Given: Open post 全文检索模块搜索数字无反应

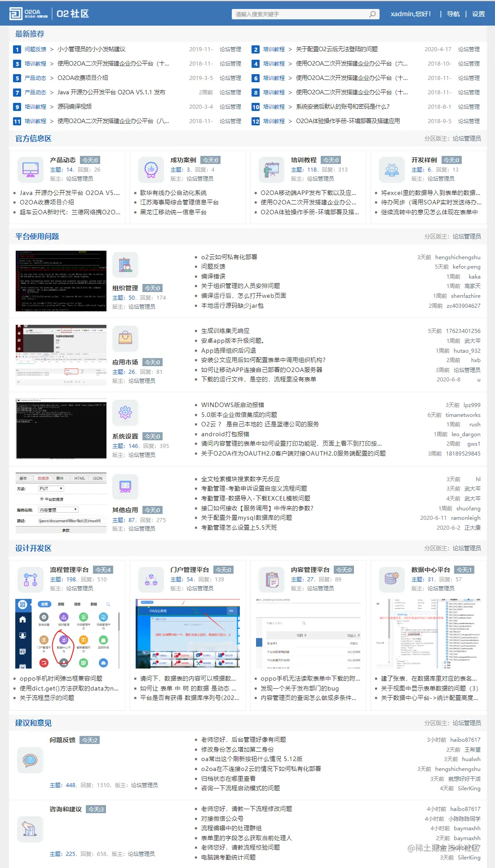Looking at the screenshot, I should 240,479.
